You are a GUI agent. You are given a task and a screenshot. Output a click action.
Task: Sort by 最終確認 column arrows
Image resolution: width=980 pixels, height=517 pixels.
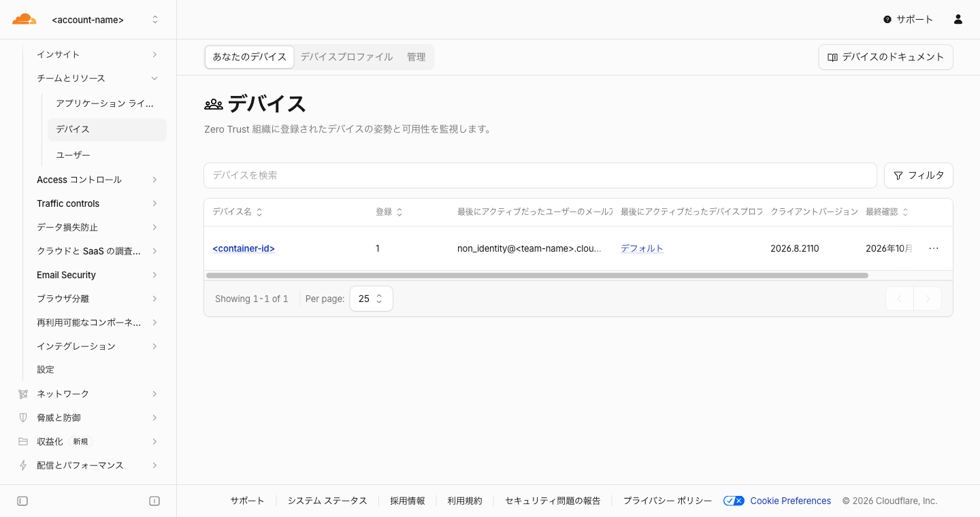tap(905, 212)
